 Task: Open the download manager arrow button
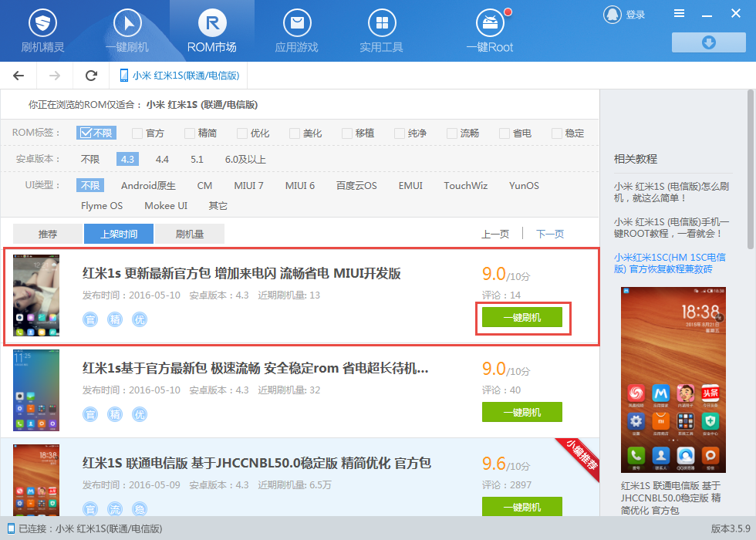(x=709, y=42)
